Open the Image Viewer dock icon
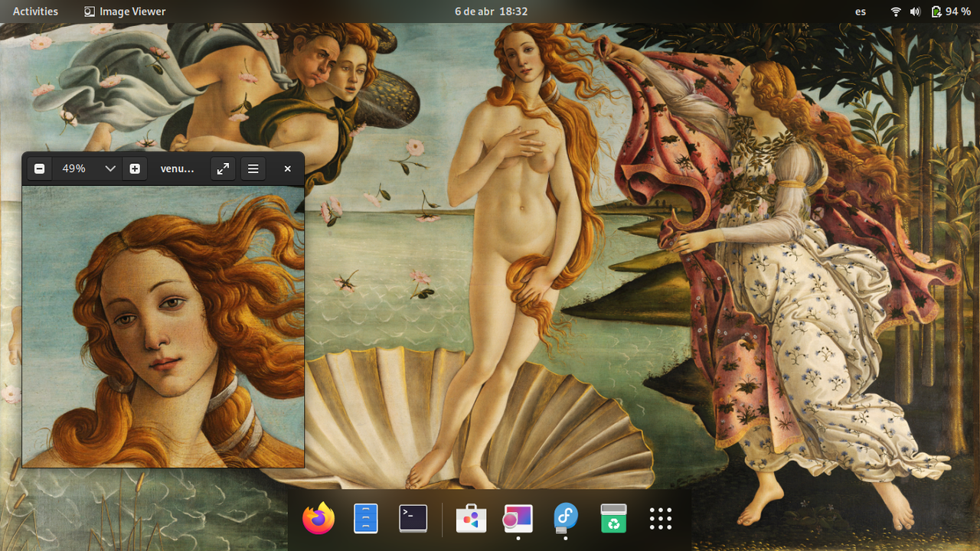 pos(518,519)
